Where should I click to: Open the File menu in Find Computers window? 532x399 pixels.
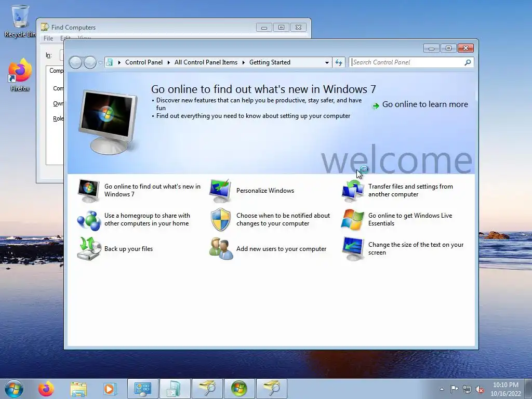click(48, 38)
